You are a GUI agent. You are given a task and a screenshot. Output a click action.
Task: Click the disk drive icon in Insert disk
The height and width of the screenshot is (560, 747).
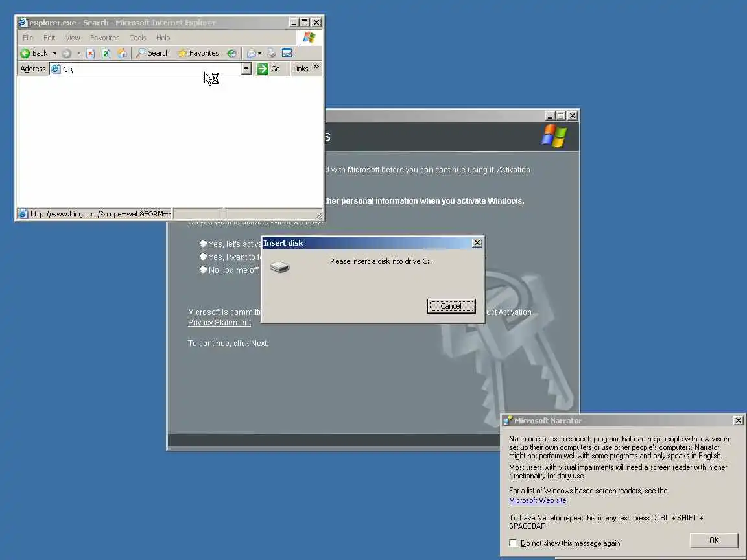[x=279, y=267]
